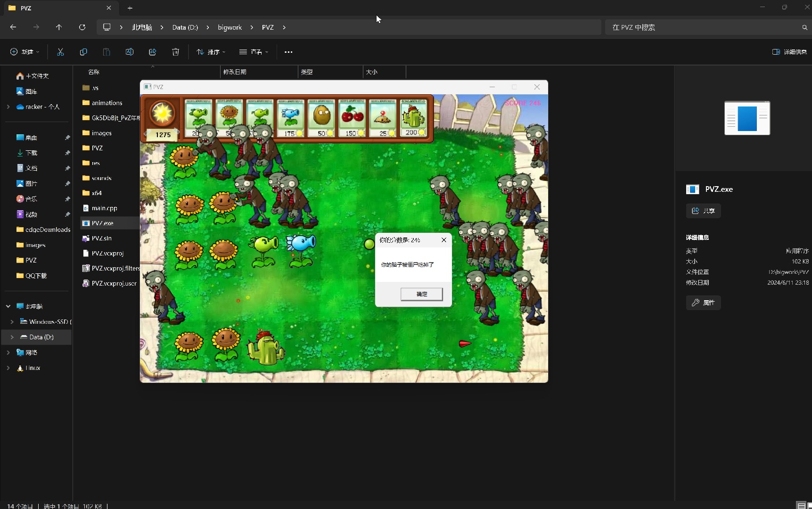Pick the Snow Pea seed card

[x=291, y=118]
